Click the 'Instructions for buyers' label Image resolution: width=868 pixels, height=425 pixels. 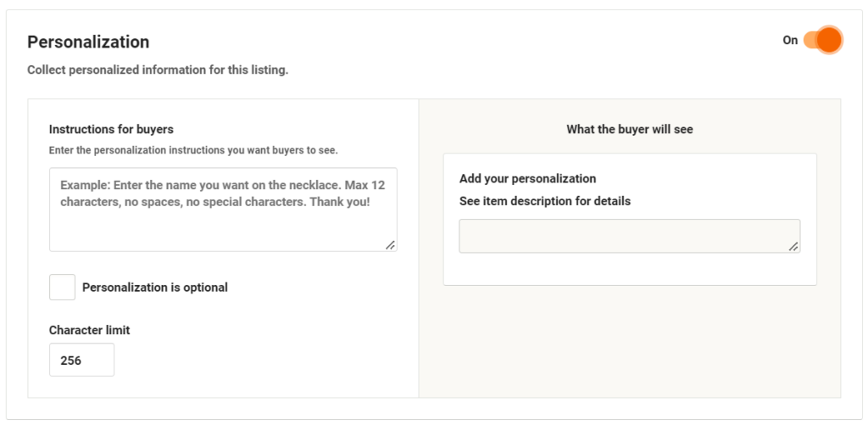click(x=111, y=130)
